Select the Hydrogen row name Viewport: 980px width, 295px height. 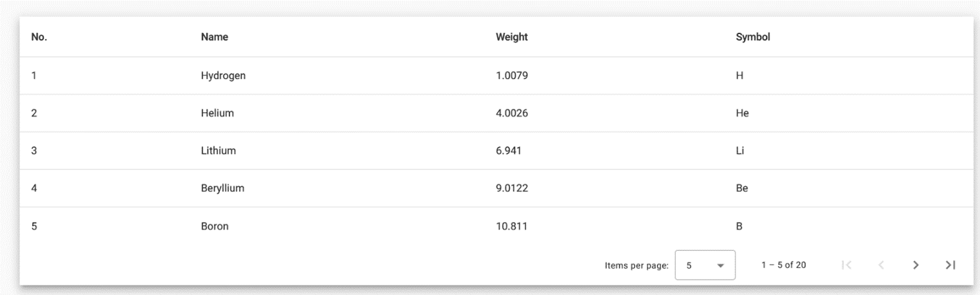coord(223,75)
